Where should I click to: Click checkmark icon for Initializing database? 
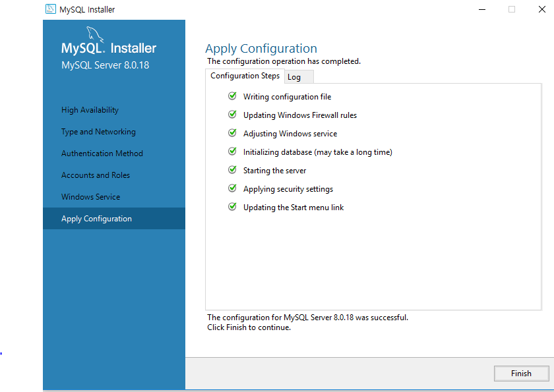click(x=232, y=151)
